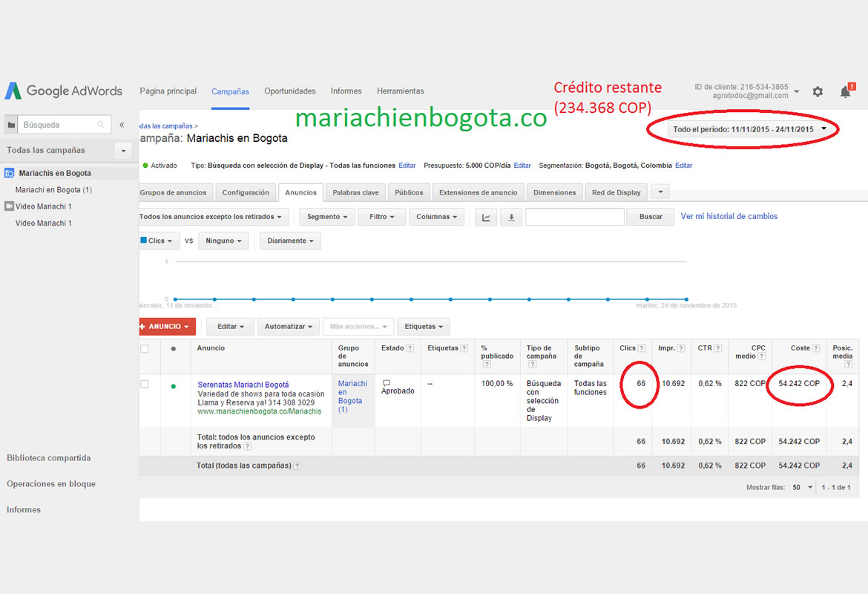Click the red + ANUNCIO button
This screenshot has width=868, height=594.
(167, 327)
